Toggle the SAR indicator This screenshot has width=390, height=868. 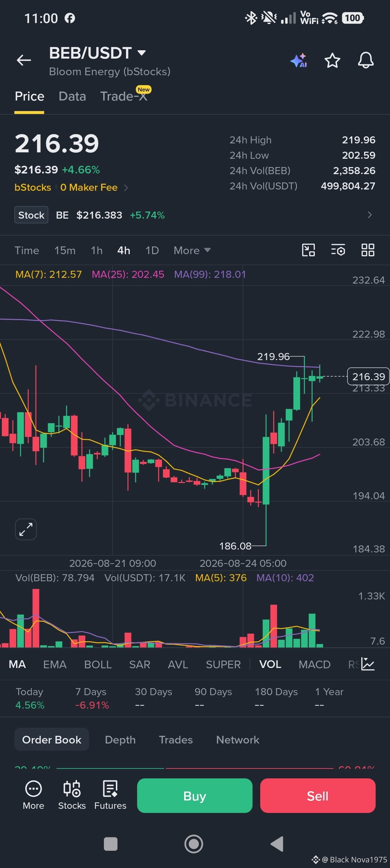(140, 664)
